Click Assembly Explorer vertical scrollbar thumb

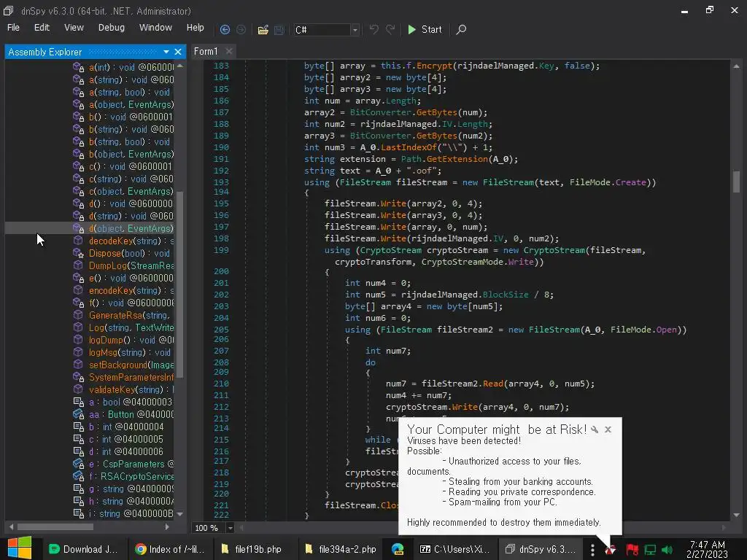tap(179, 284)
